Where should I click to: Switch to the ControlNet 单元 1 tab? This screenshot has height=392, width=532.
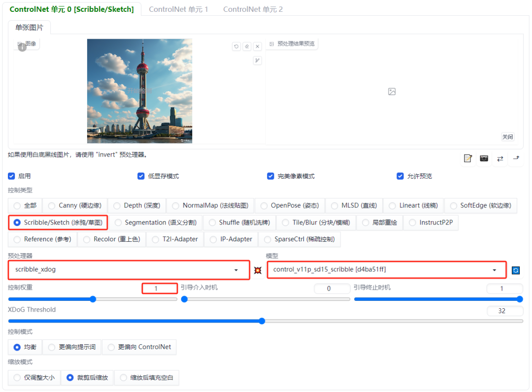point(178,9)
